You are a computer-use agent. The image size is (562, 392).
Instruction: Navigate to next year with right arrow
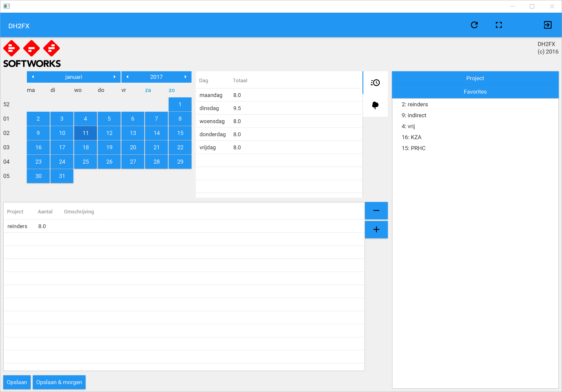click(x=186, y=77)
